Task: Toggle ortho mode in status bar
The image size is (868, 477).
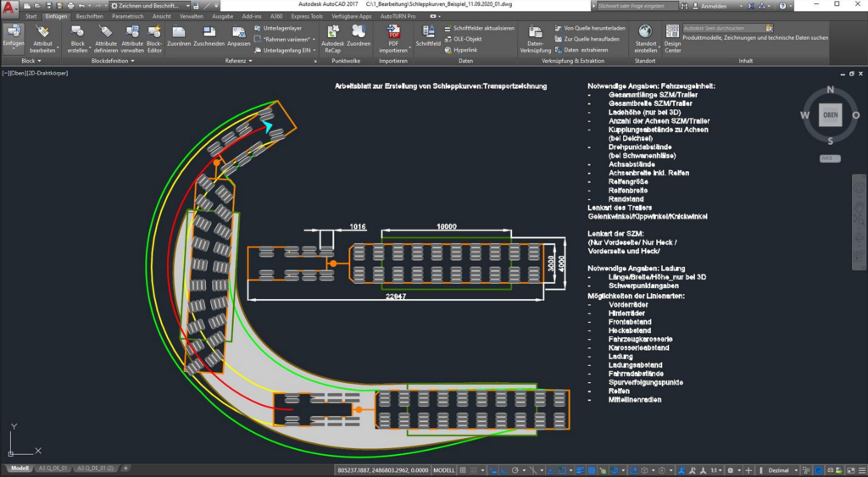Action: point(504,470)
